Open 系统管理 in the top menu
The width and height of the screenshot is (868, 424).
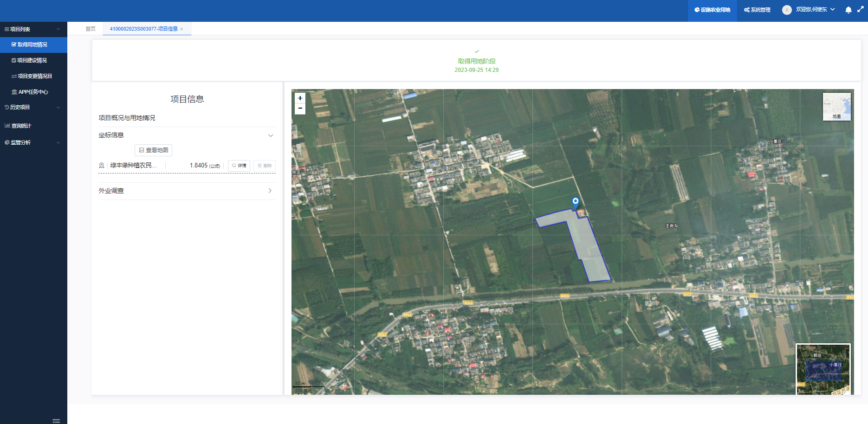click(x=757, y=10)
